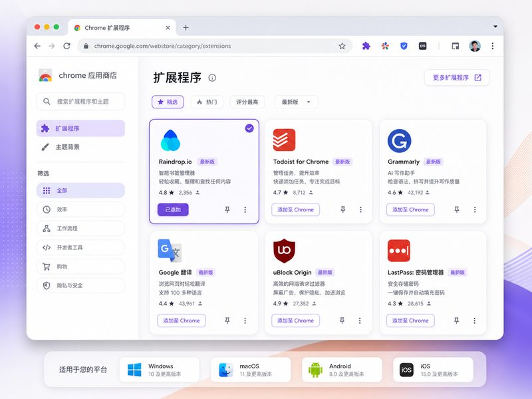The image size is (532, 399).
Task: Open more options for uBlock Origin
Action: 360,321
